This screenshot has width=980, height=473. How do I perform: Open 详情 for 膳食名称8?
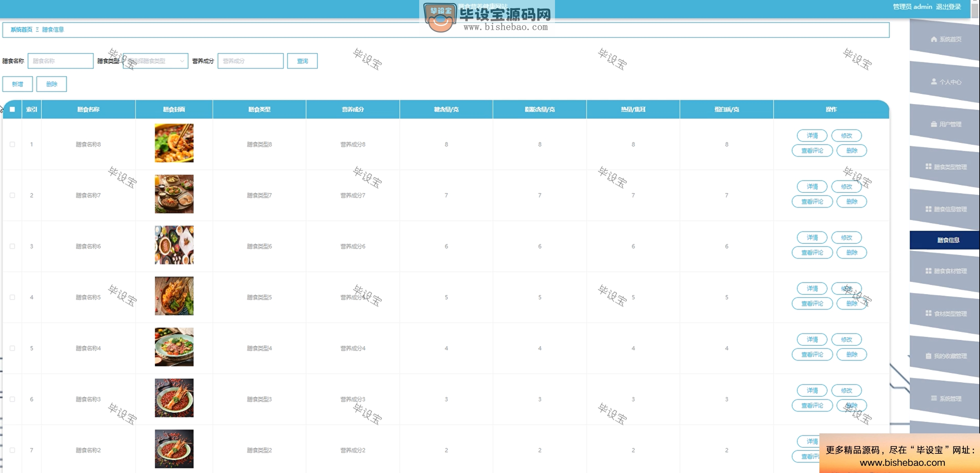(x=812, y=135)
